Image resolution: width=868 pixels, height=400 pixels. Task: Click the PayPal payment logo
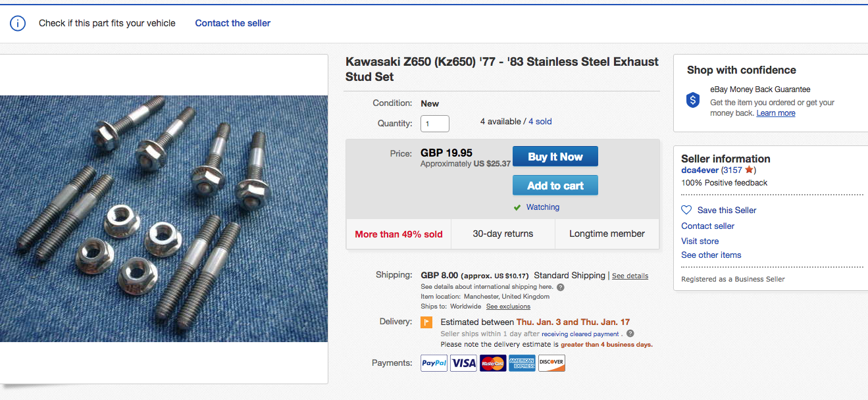point(434,363)
